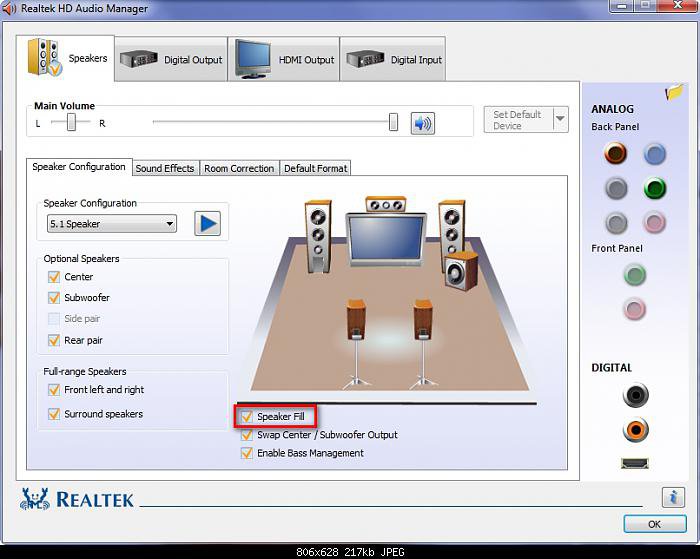This screenshot has width=700, height=559.
Task: Click the OK button
Action: 654,524
